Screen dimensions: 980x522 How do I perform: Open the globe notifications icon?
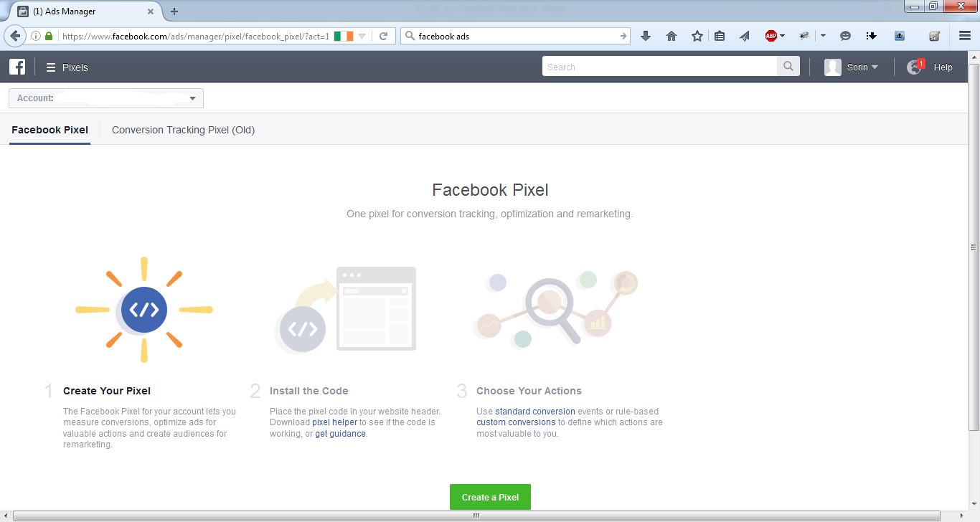[914, 67]
